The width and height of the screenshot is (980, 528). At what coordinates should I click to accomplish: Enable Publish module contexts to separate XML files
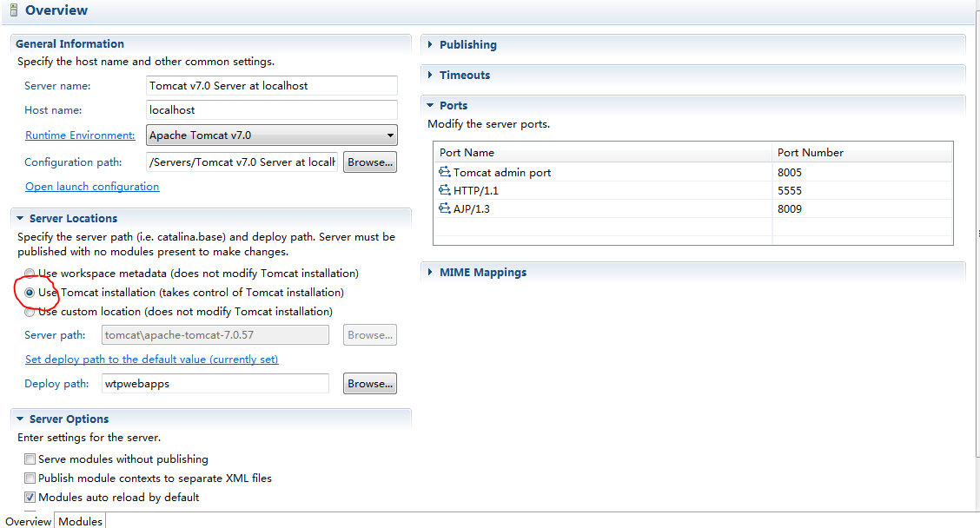point(30,478)
